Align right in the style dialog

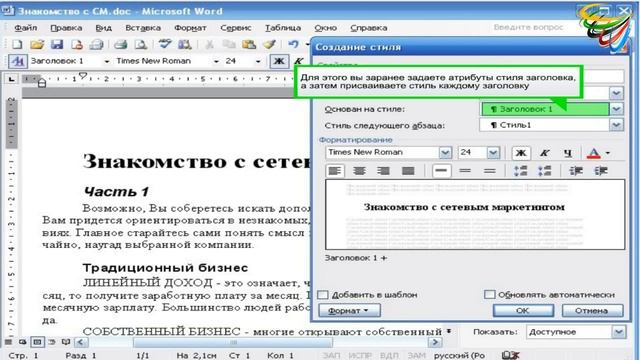click(x=383, y=171)
